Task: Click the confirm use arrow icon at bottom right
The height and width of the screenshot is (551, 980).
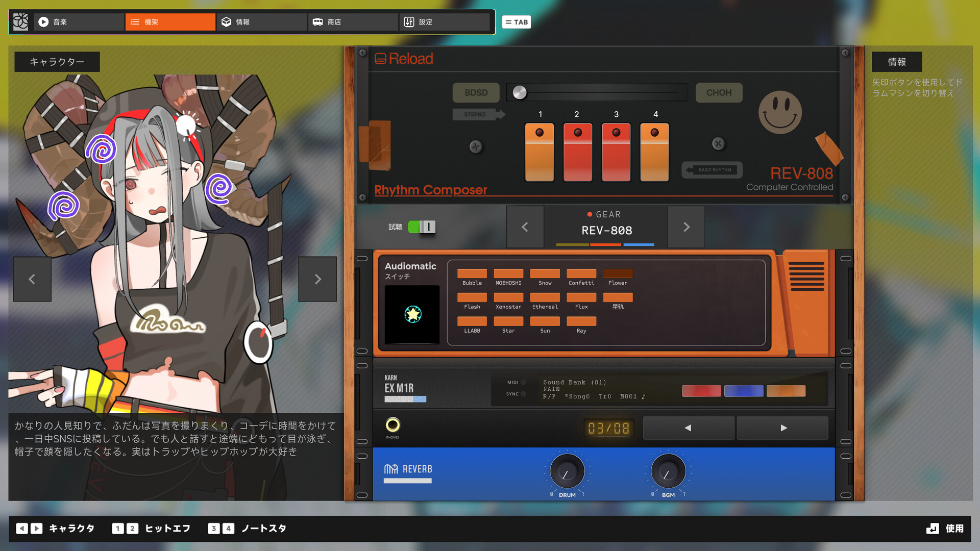Action: (x=933, y=529)
